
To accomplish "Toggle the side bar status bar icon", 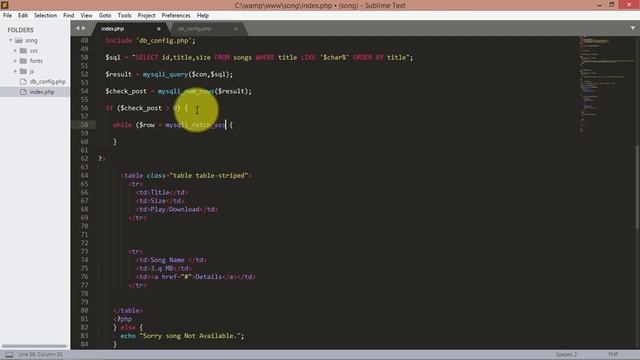I will point(9,354).
